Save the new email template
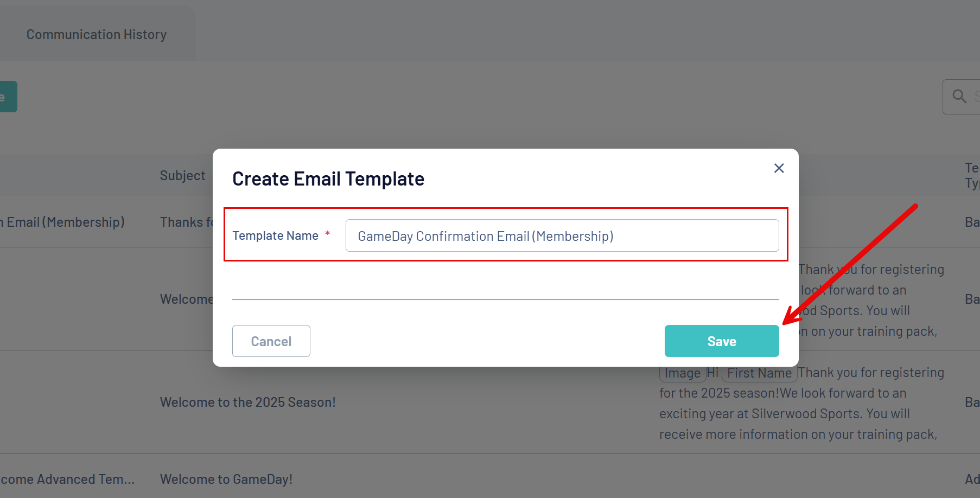980x498 pixels. [721, 341]
